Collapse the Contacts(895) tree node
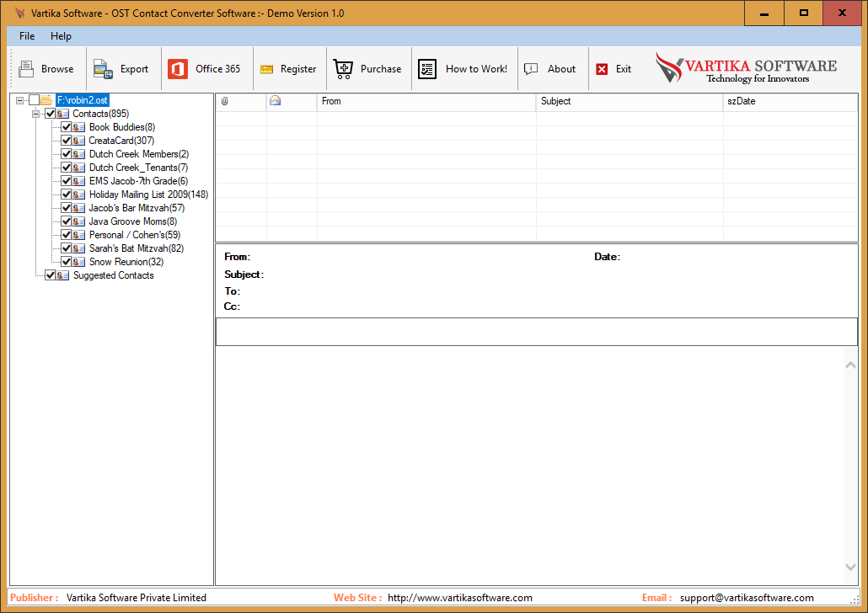 point(36,114)
